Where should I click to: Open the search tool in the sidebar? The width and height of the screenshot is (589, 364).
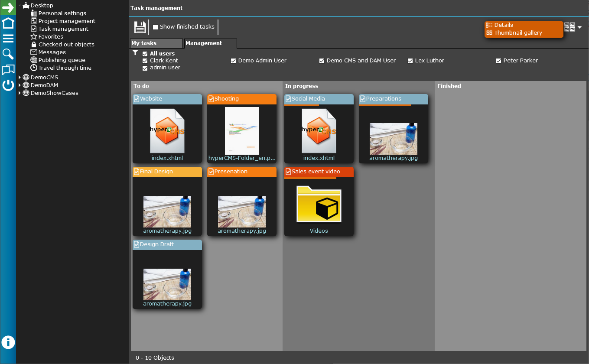tap(7, 54)
